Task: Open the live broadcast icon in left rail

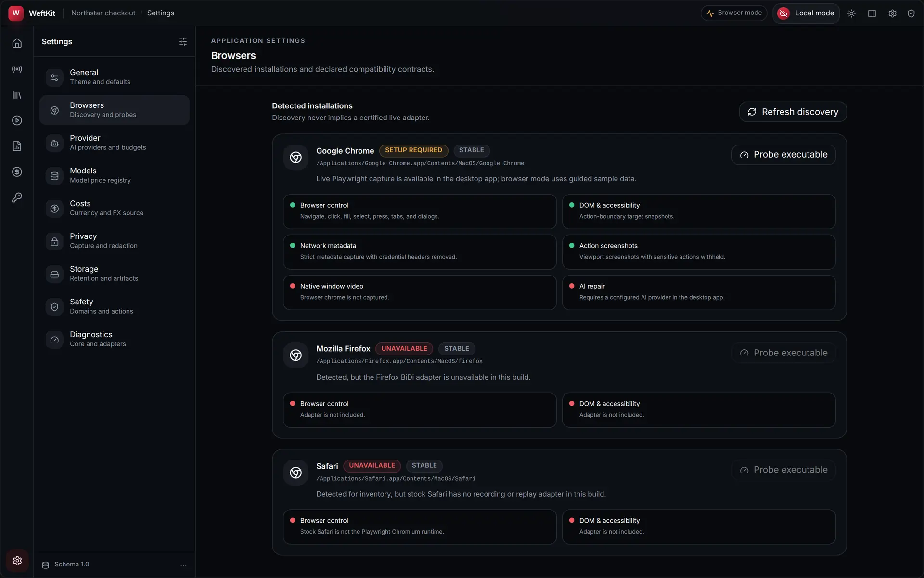Action: tap(17, 69)
